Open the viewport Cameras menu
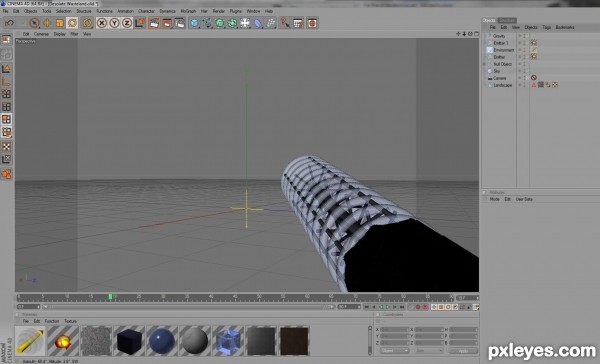The width and height of the screenshot is (600, 364). (41, 34)
